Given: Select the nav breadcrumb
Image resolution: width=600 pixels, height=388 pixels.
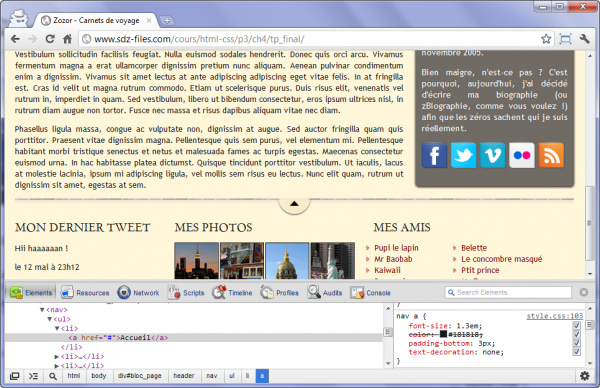Looking at the screenshot, I should tap(212, 376).
